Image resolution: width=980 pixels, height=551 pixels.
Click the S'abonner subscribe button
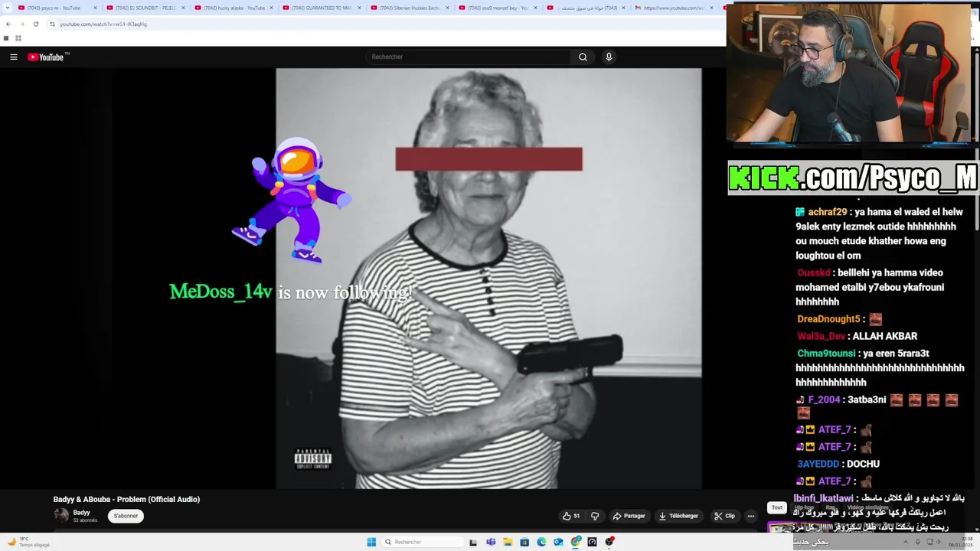point(126,516)
